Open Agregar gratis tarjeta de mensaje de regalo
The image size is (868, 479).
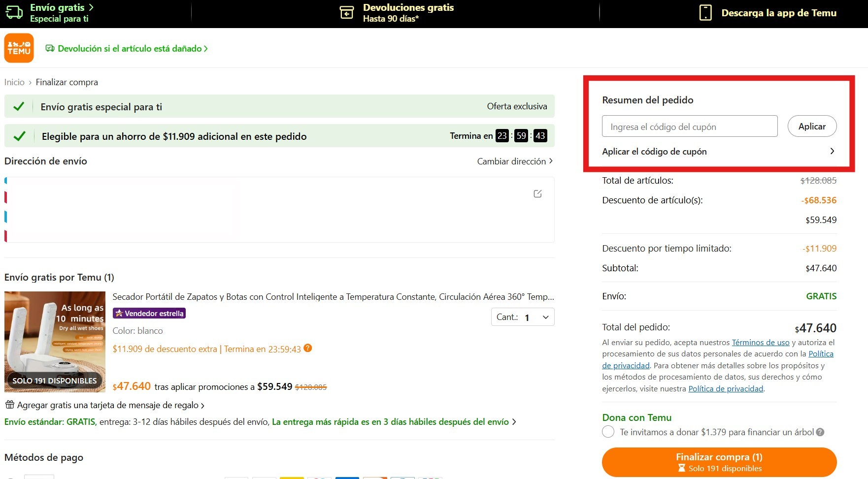tap(107, 405)
